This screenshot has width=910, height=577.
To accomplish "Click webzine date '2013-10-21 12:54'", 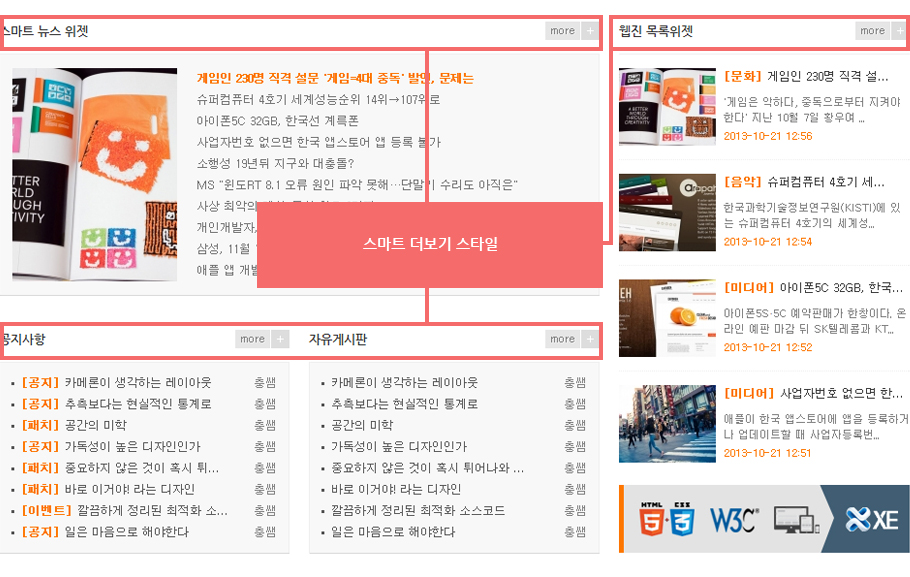I will (768, 241).
